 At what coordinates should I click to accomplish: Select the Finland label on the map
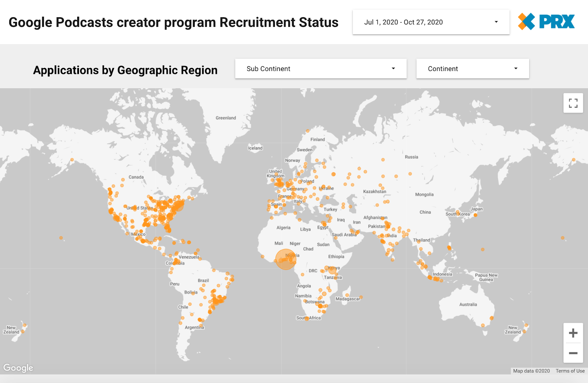tap(318, 140)
